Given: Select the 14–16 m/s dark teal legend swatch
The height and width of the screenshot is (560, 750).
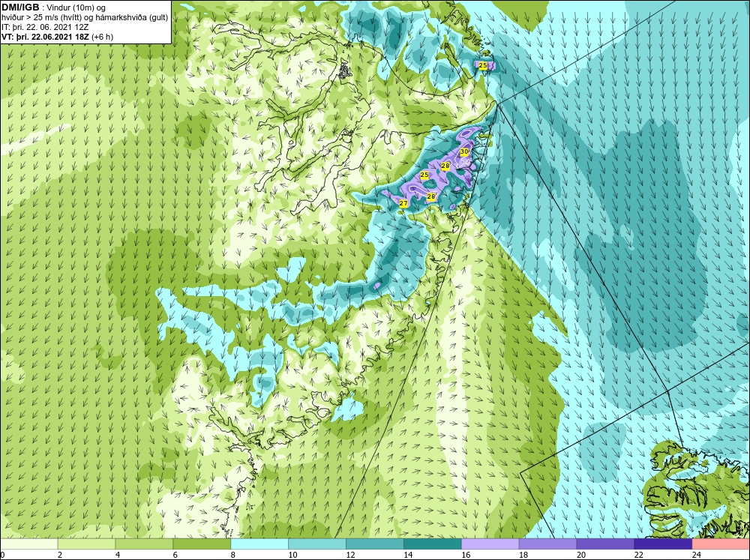Looking at the screenshot, I should (433, 544).
